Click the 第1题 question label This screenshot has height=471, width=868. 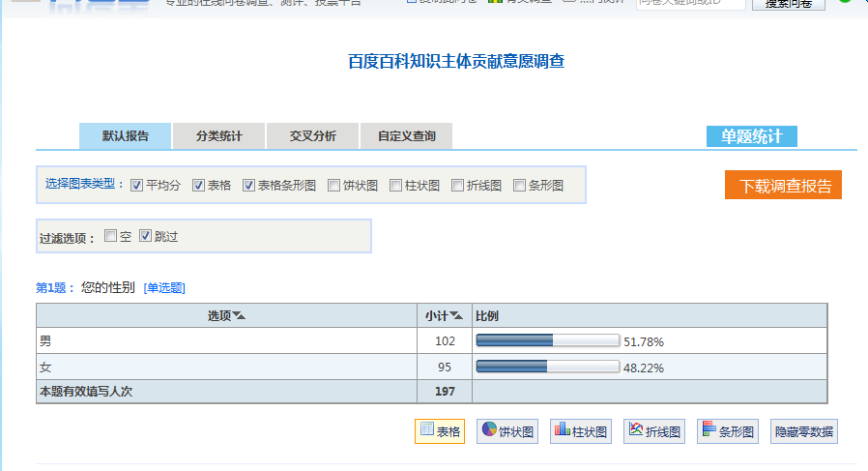tap(55, 288)
